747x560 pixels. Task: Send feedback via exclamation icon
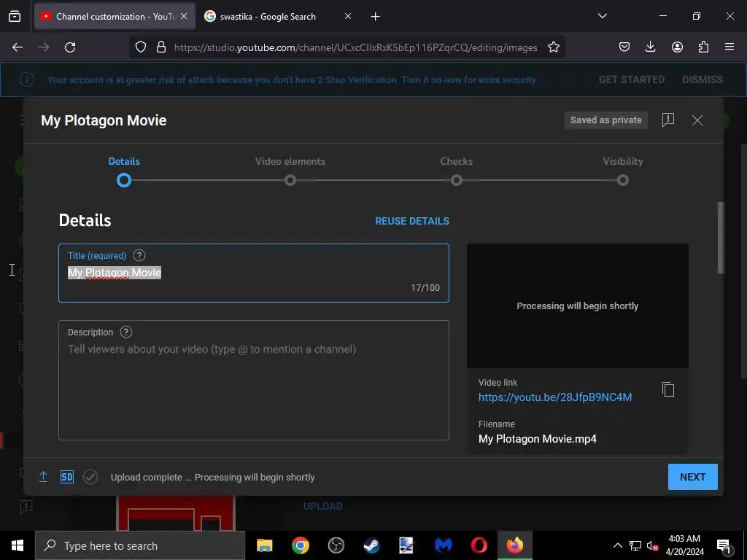coord(668,120)
